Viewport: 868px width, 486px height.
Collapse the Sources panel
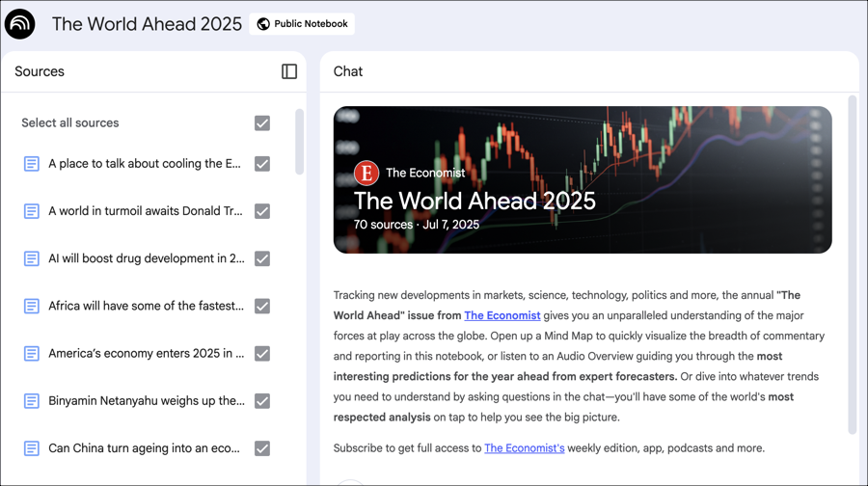289,71
